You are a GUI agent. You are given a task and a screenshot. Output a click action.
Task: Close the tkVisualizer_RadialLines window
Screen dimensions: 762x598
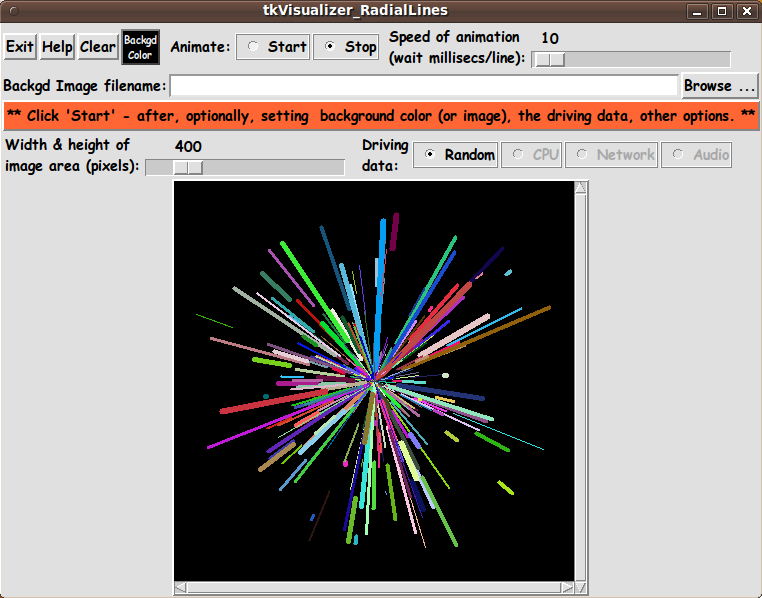[747, 11]
